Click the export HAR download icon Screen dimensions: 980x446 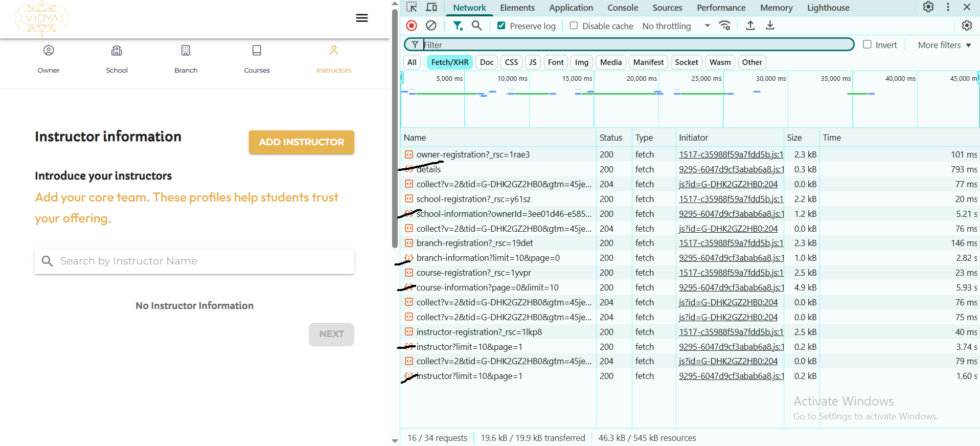tap(770, 26)
